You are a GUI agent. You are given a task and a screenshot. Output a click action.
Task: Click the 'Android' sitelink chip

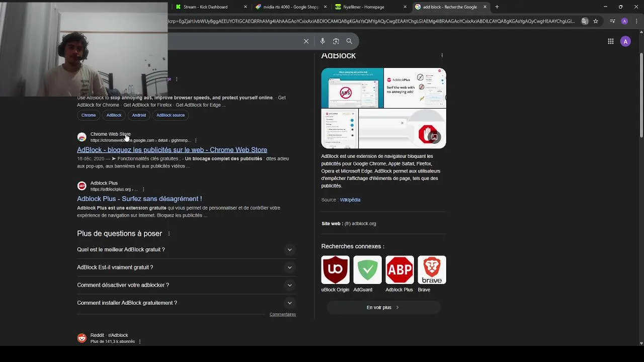[139, 115]
